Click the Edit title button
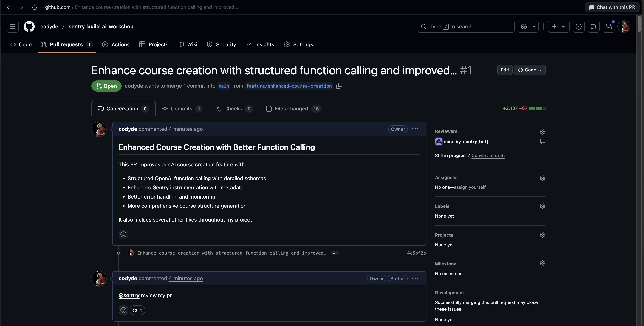The width and height of the screenshot is (644, 326). point(505,70)
